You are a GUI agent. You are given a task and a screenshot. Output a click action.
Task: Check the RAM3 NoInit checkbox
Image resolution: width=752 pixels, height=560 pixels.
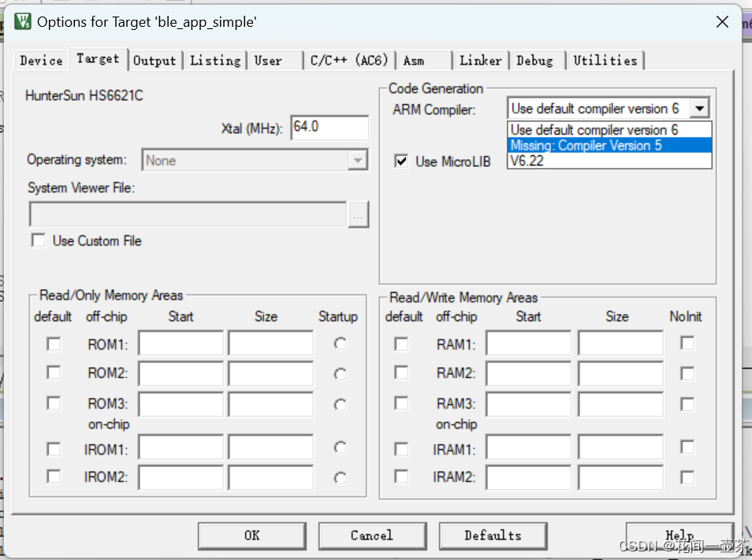pos(687,404)
